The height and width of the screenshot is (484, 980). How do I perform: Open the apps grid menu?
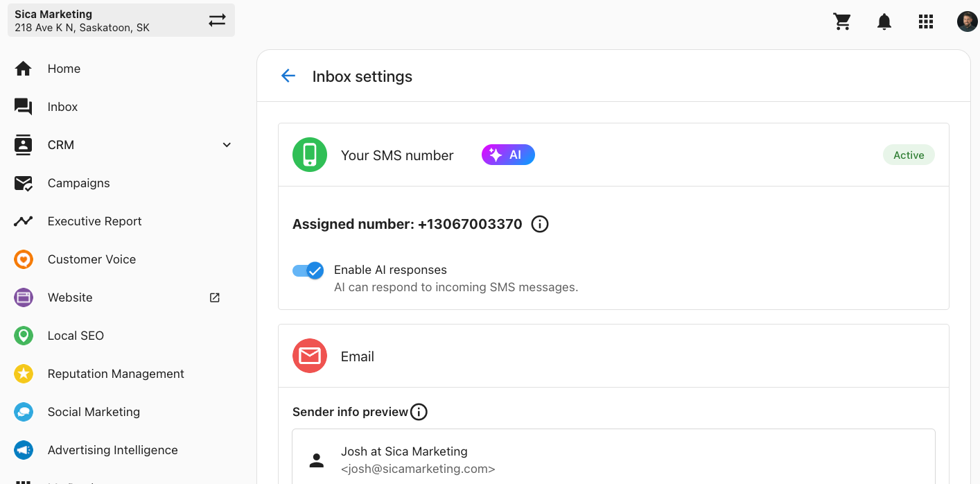[x=926, y=21]
